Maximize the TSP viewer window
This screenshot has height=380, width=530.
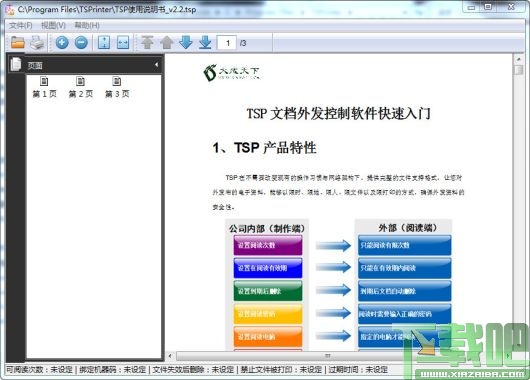pyautogui.click(x=488, y=7)
